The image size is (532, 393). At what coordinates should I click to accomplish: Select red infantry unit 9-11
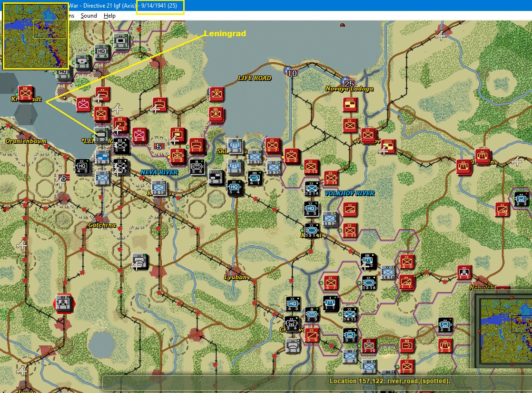pyautogui.click(x=350, y=230)
